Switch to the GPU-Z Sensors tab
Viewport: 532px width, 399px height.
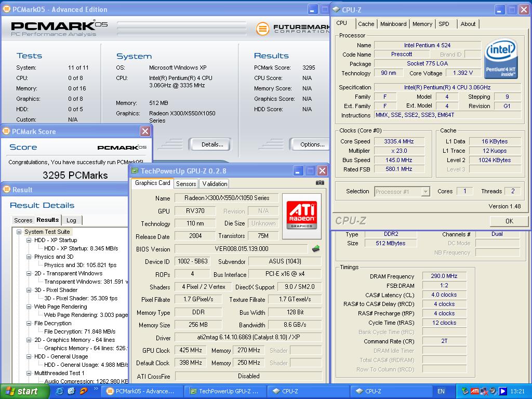186,183
